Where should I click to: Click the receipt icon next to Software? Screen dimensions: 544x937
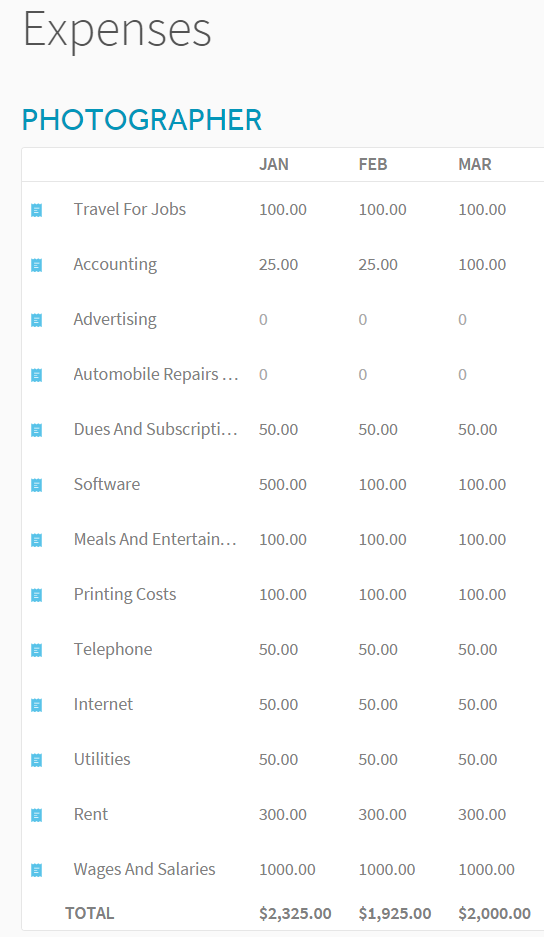click(36, 485)
